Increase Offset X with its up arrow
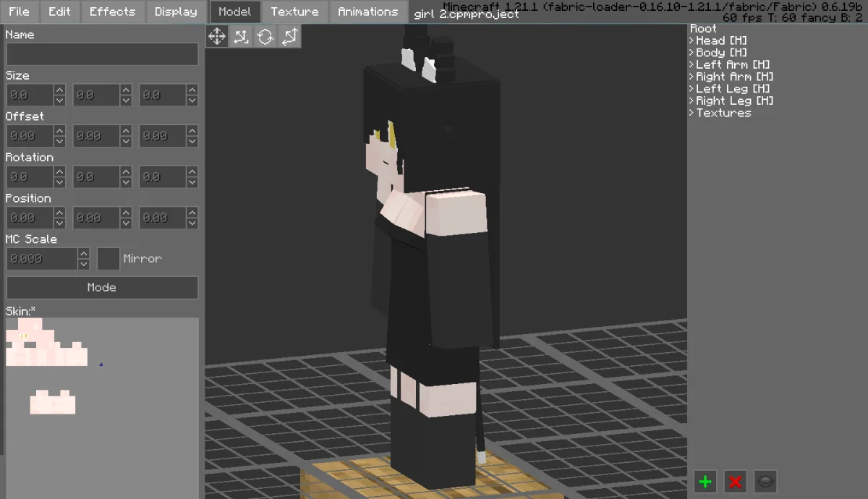Viewport: 868px width, 499px height. click(x=59, y=131)
